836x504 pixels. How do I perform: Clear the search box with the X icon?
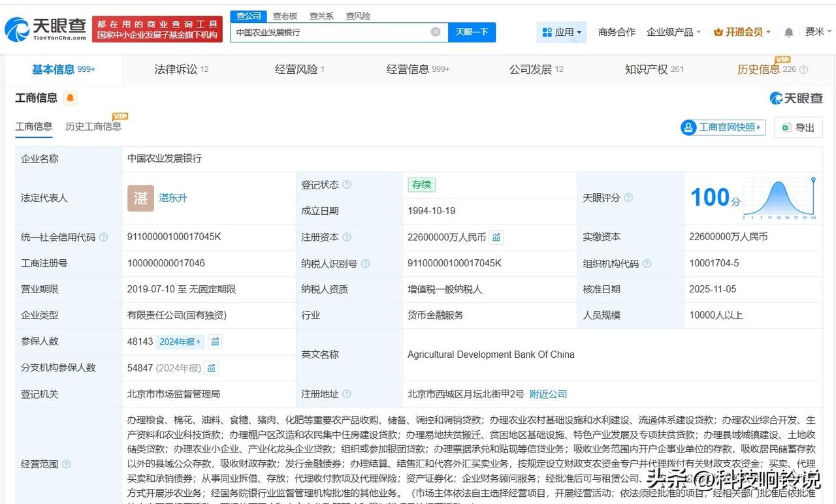pyautogui.click(x=436, y=32)
